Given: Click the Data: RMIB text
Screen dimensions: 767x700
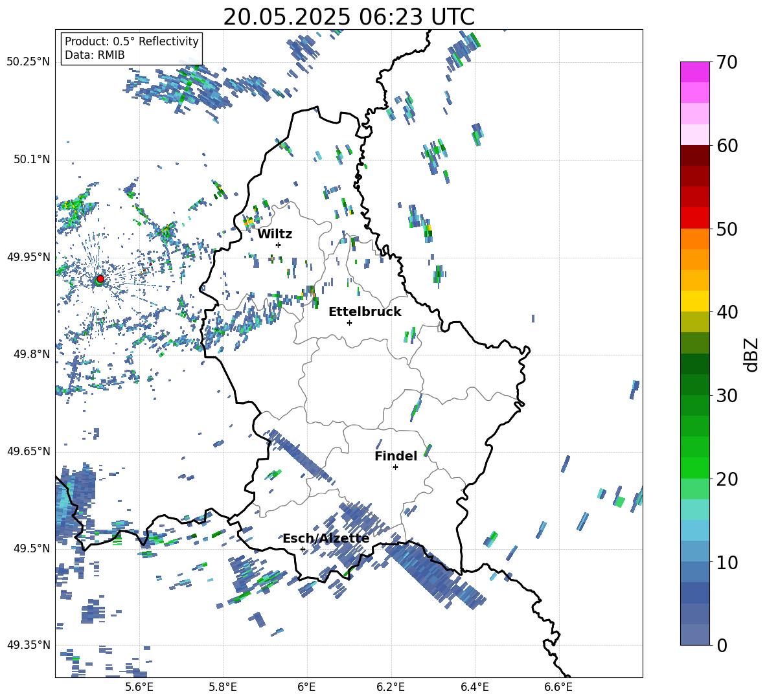Looking at the screenshot, I should coord(95,55).
